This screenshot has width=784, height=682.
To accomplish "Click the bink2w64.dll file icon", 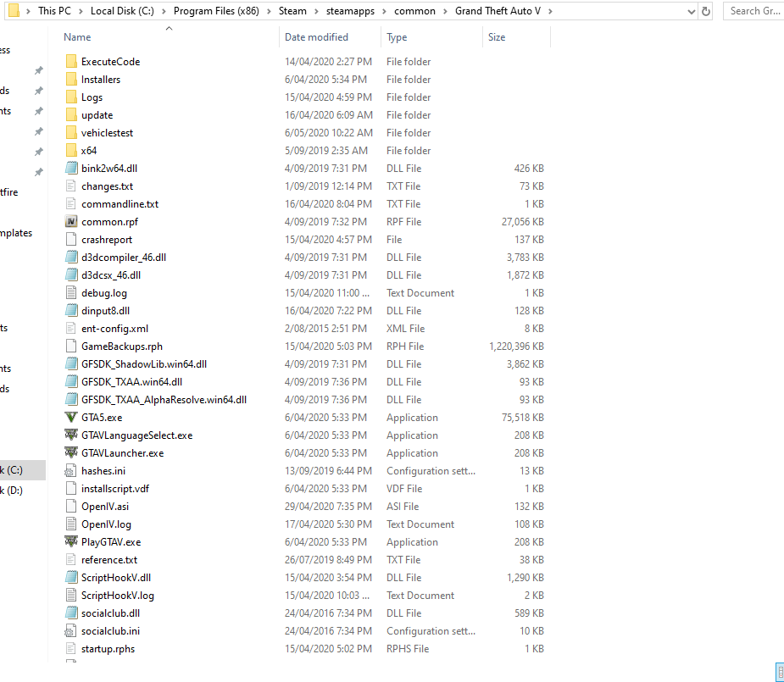I will (x=71, y=168).
